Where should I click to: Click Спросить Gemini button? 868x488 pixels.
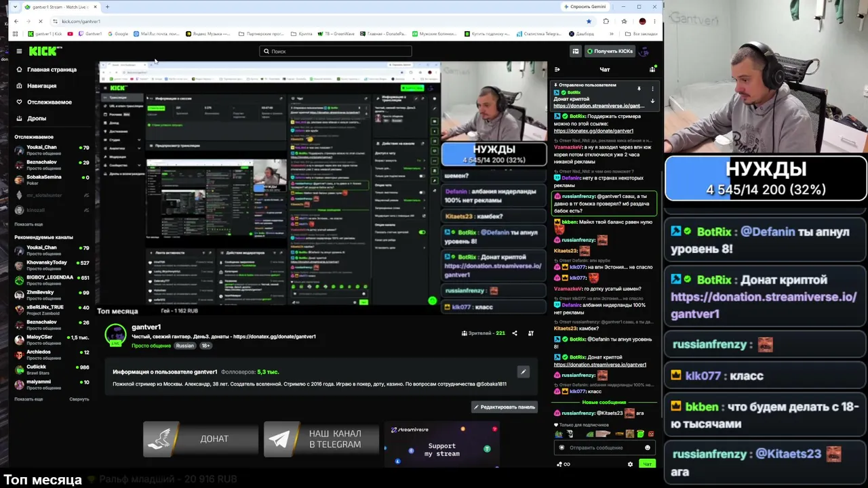585,7
